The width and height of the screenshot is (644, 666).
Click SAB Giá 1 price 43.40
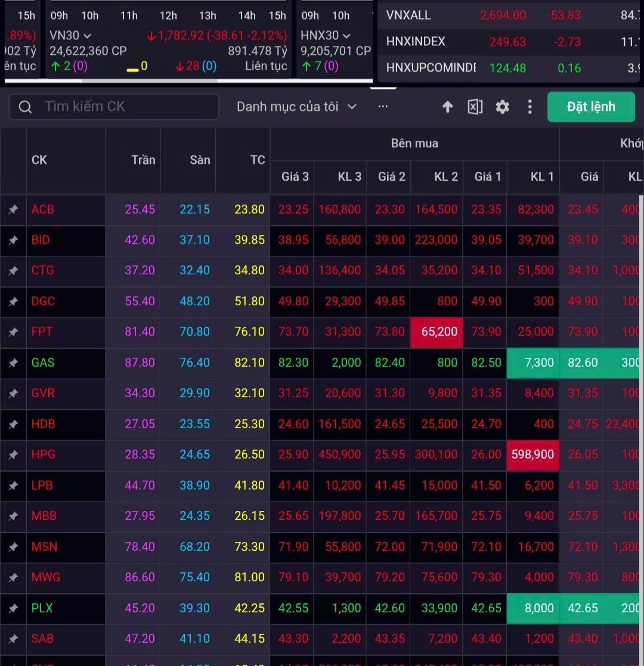[x=486, y=639]
